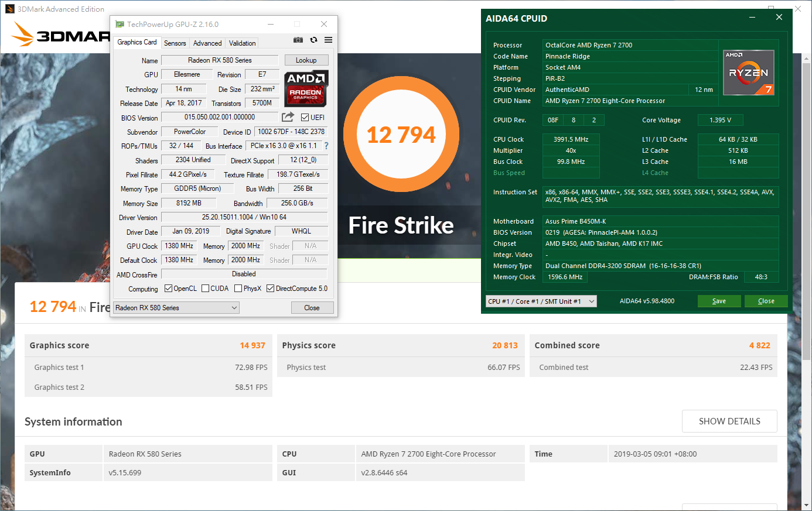Click the AMD CrossFire Disabled field
Viewport: 812px width, 511px height.
pyautogui.click(x=244, y=274)
